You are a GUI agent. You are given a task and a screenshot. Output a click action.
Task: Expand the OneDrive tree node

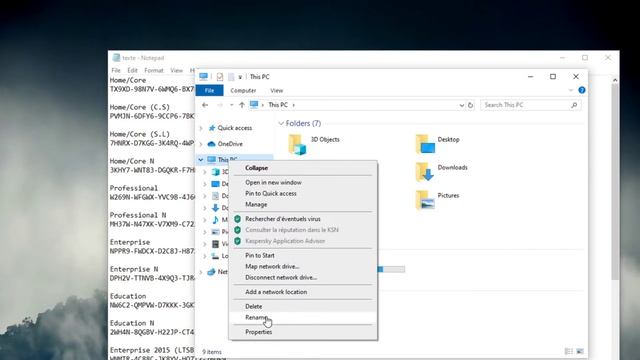pyautogui.click(x=201, y=144)
